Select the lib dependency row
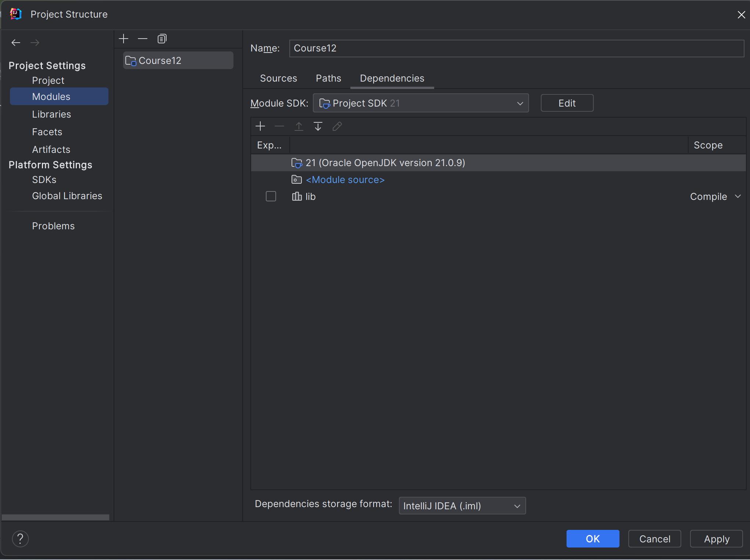 pos(498,197)
